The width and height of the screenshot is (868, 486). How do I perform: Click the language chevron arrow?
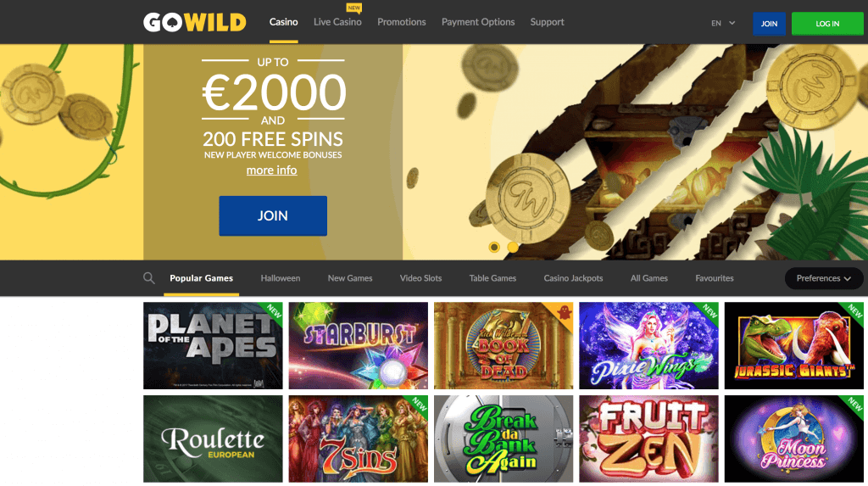732,23
